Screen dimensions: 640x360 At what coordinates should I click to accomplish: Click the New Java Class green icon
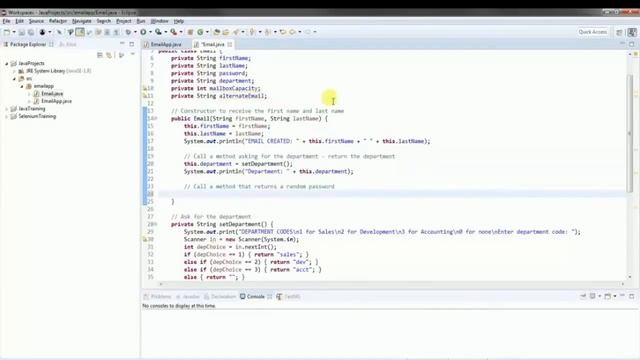point(200,32)
